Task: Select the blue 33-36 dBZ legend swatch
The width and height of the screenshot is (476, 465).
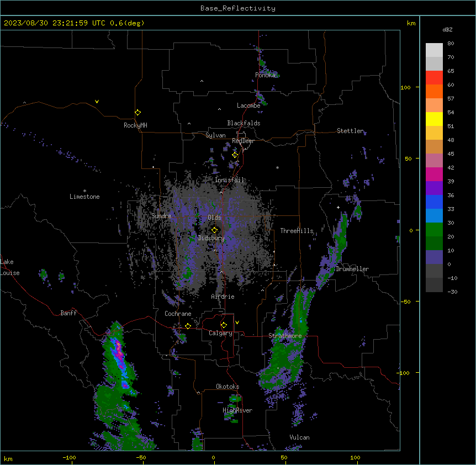Action: [434, 202]
